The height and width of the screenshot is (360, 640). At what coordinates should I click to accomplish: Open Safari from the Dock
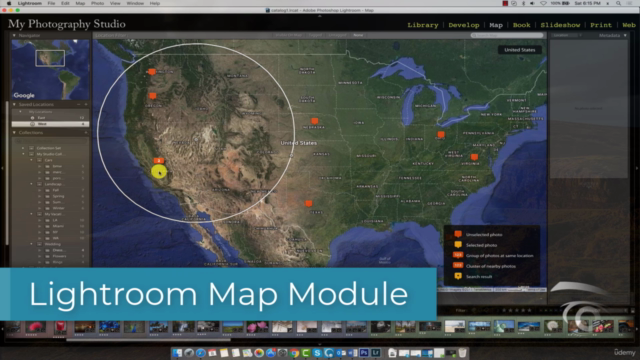(x=200, y=353)
